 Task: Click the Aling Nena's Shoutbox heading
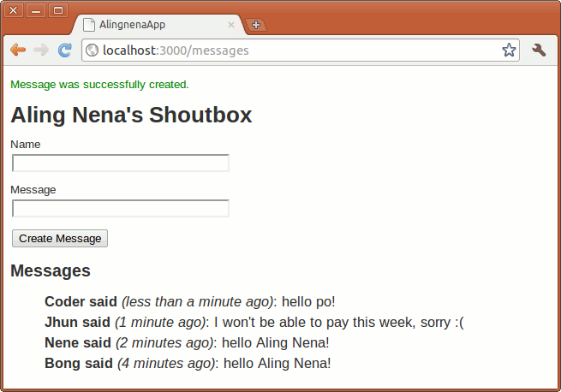coord(131,115)
